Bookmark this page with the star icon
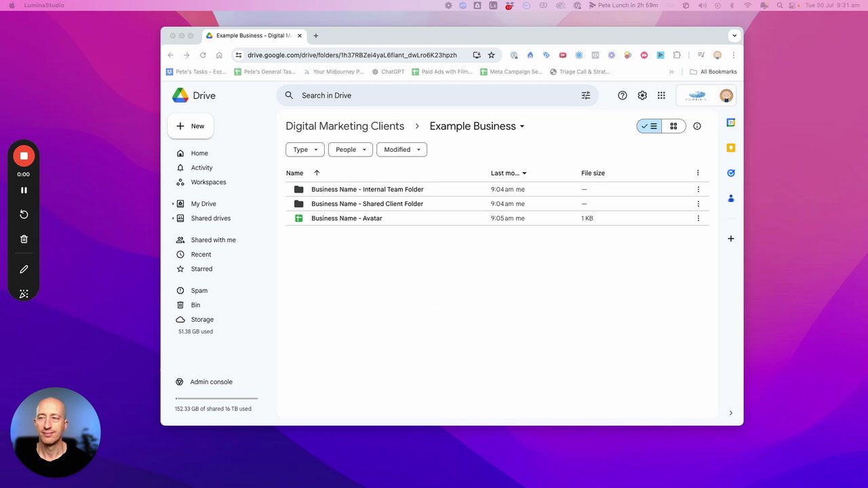This screenshot has height=488, width=868. (492, 55)
